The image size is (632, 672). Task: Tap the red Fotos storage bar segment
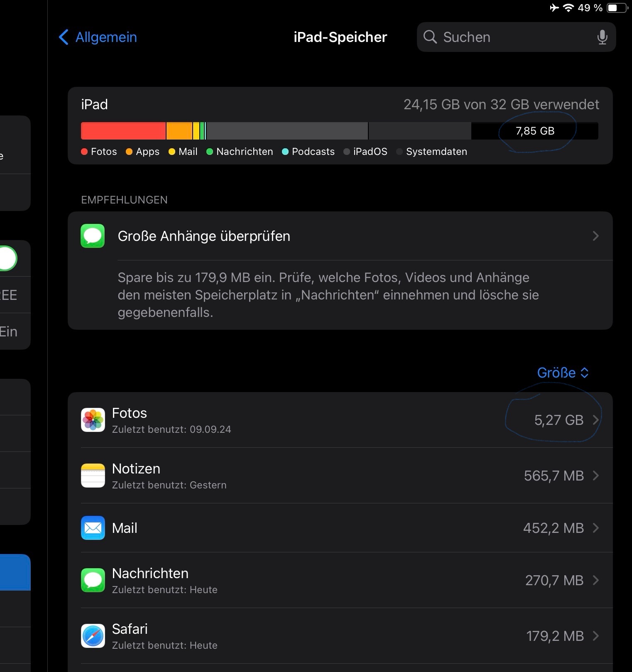tap(123, 131)
